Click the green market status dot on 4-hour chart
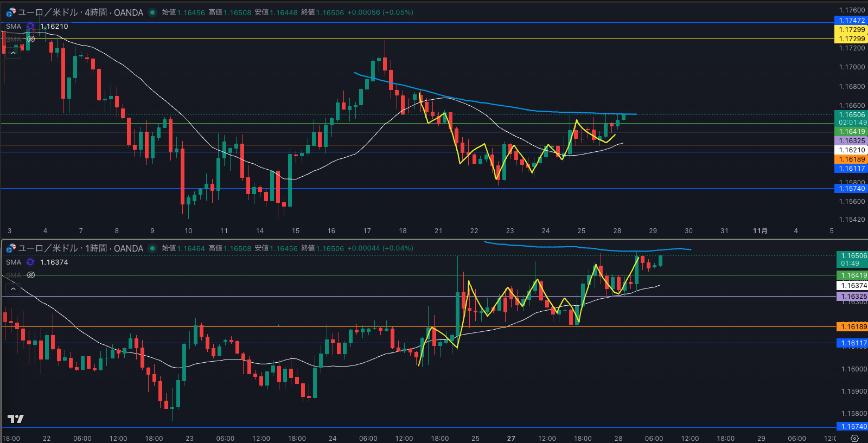 152,12
